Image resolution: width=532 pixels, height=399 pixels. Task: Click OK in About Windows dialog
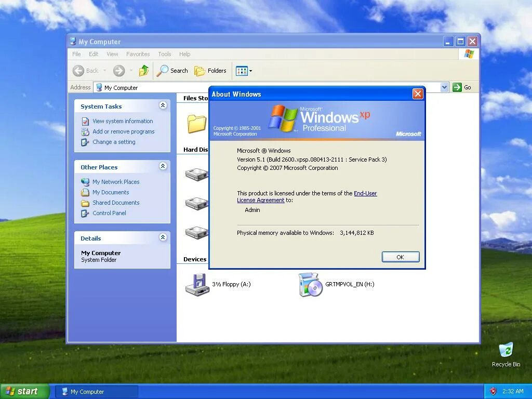401,257
